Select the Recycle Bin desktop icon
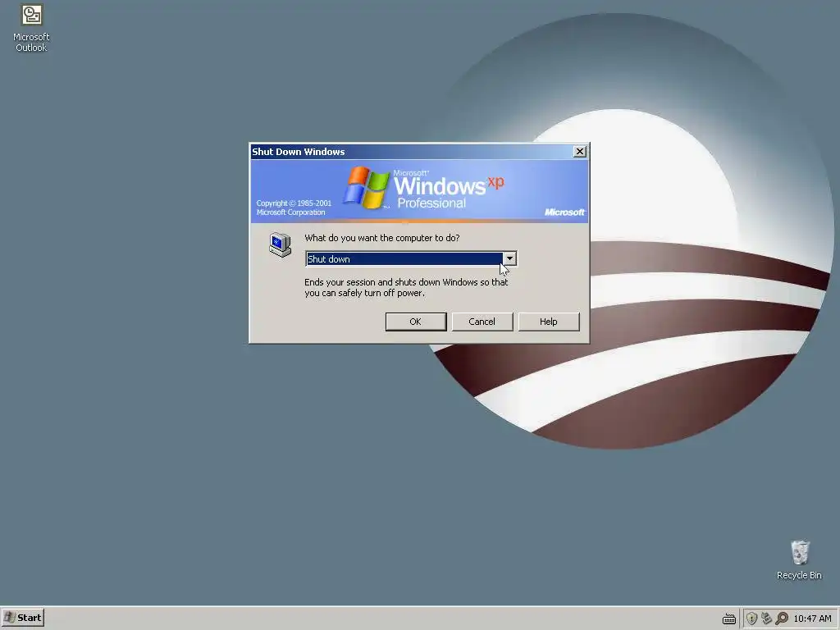Screen dimensions: 840x630 [x=799, y=559]
